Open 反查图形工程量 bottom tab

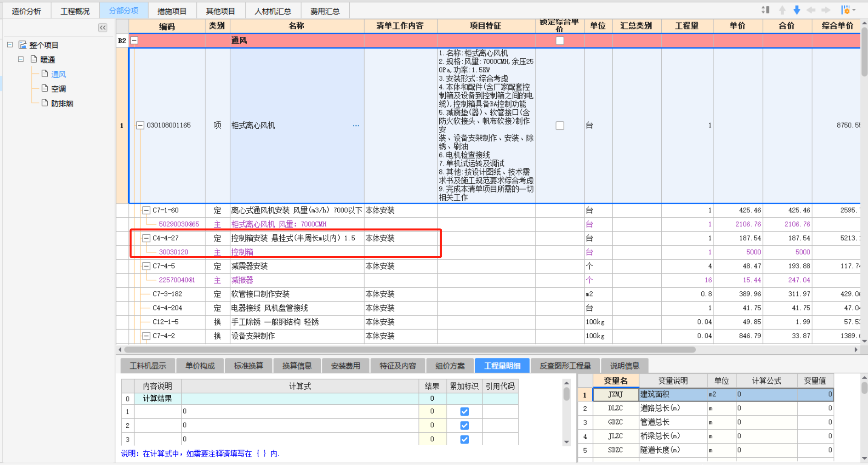[565, 366]
